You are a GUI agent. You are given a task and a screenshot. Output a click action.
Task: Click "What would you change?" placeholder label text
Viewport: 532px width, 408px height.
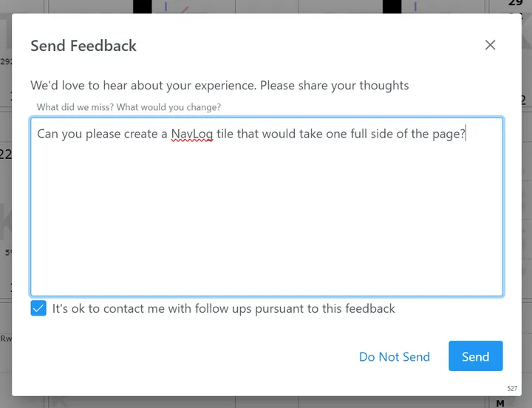coord(168,107)
